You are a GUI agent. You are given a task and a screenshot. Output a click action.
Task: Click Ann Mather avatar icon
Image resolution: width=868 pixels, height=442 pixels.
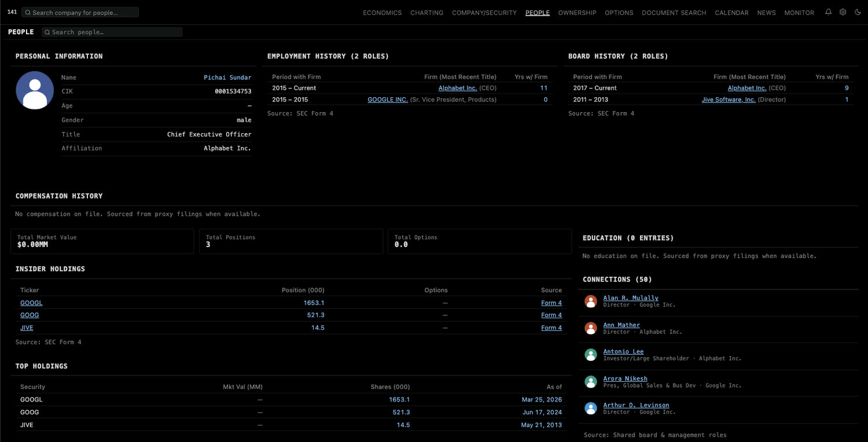coord(590,328)
